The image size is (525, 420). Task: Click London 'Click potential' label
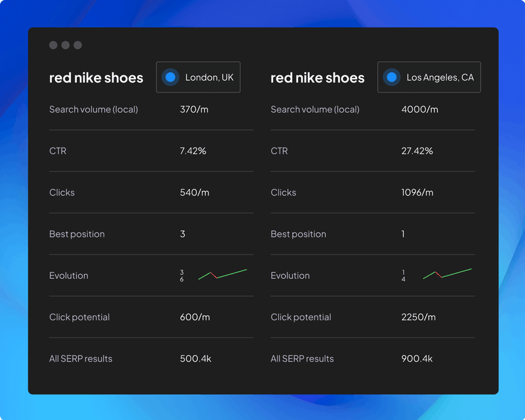79,317
